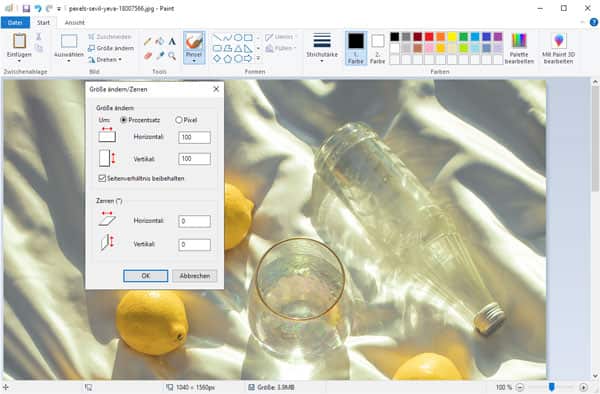Click the save icon in title bar
This screenshot has width=600, height=394.
pos(26,8)
